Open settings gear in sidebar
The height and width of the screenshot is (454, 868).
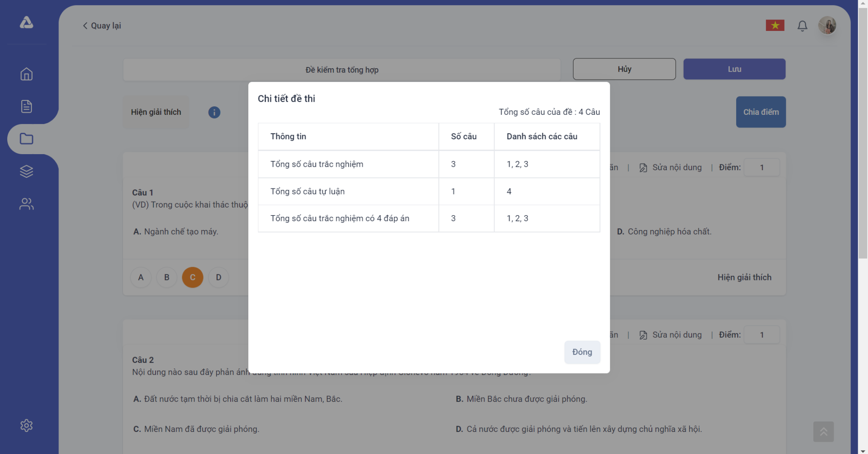point(26,425)
